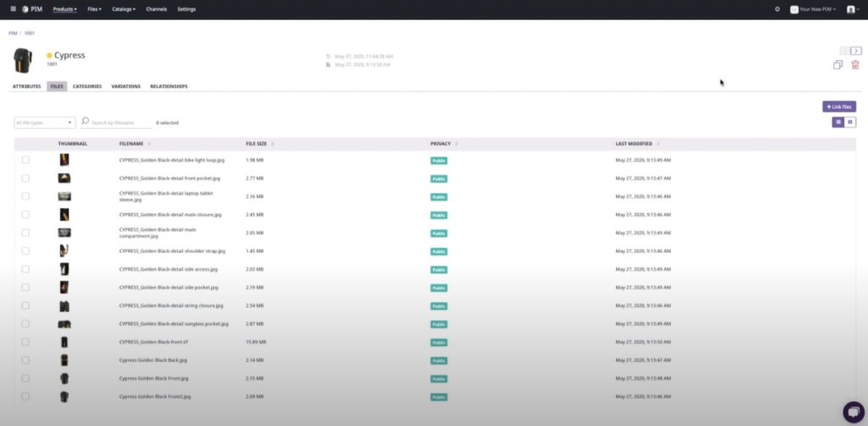Image resolution: width=868 pixels, height=426 pixels.
Task: Click the 0 selected counter text
Action: [167, 123]
